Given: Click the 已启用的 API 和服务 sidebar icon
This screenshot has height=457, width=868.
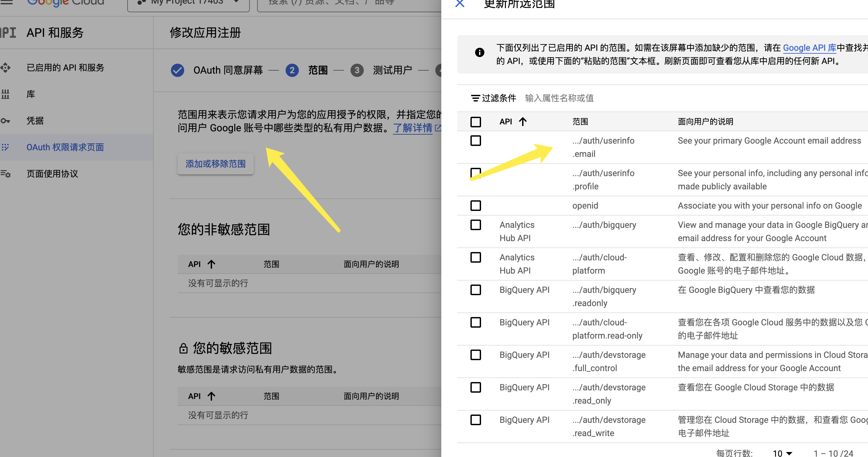Looking at the screenshot, I should (5, 68).
